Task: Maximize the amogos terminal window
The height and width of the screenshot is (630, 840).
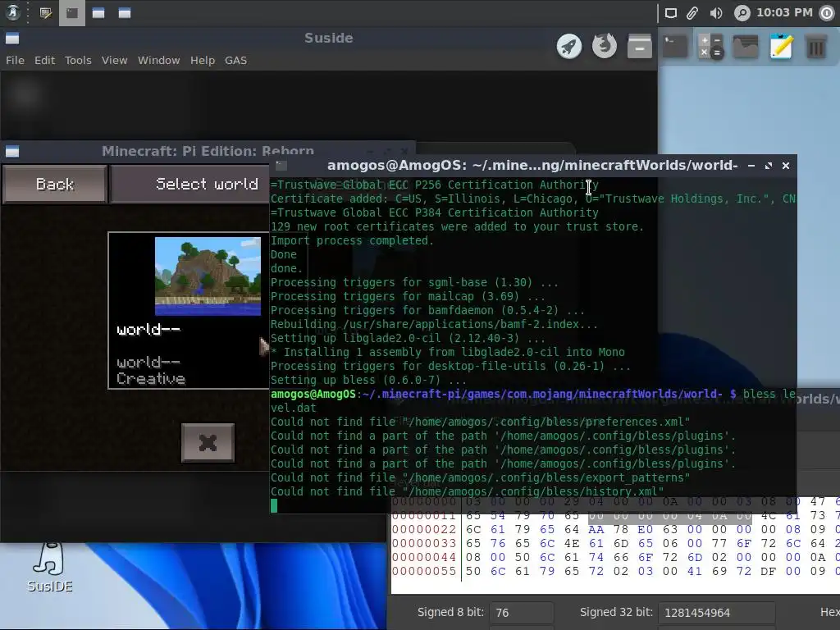Action: coord(769,166)
